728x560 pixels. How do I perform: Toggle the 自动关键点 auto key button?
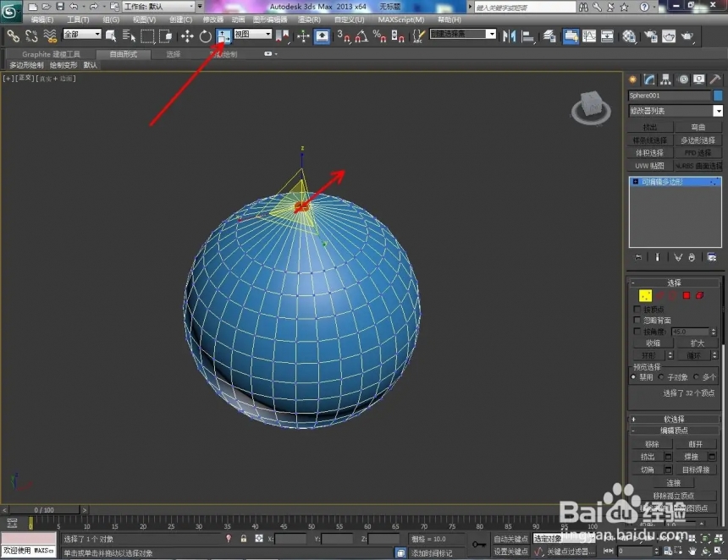(510, 539)
